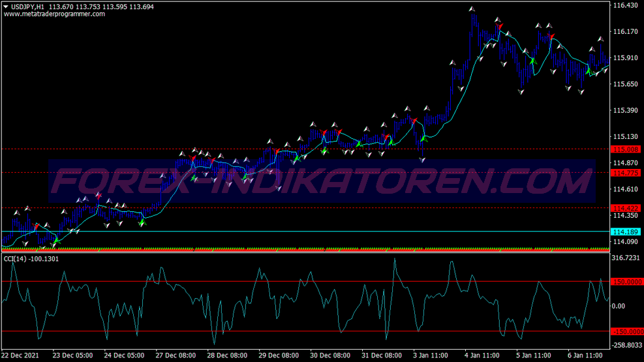Click the 0.00 CCI scale value

[x=619, y=306]
